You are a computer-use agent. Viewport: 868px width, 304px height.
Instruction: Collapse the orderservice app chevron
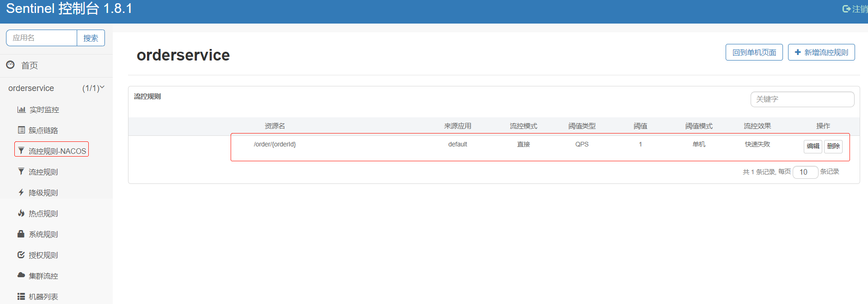(x=102, y=87)
